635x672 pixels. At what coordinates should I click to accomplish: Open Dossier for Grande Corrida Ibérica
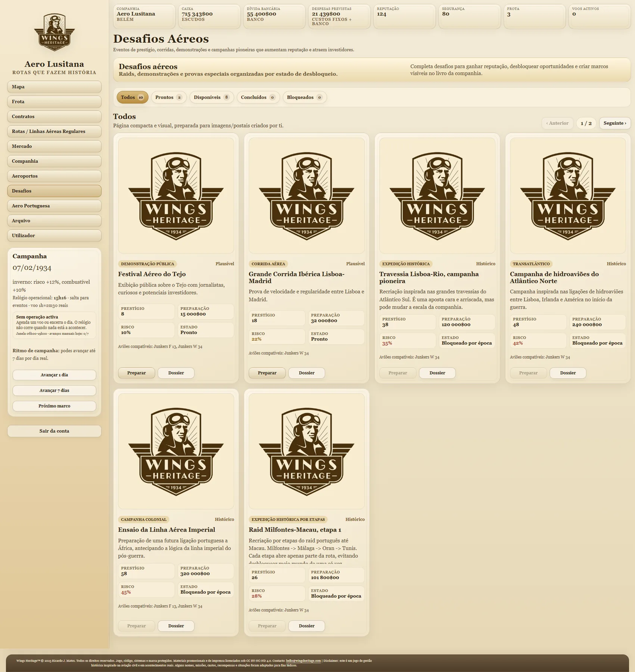click(307, 373)
